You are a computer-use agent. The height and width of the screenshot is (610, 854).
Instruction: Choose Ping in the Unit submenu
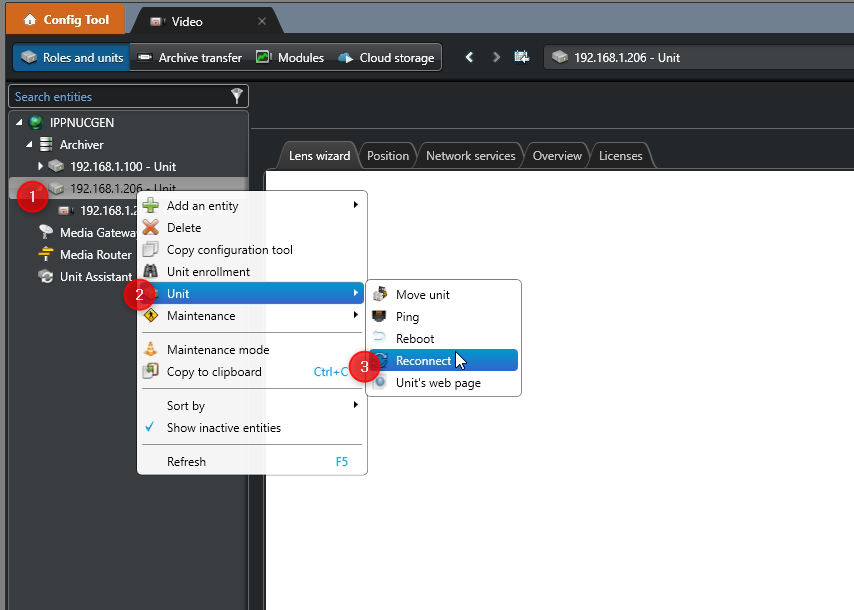407,317
